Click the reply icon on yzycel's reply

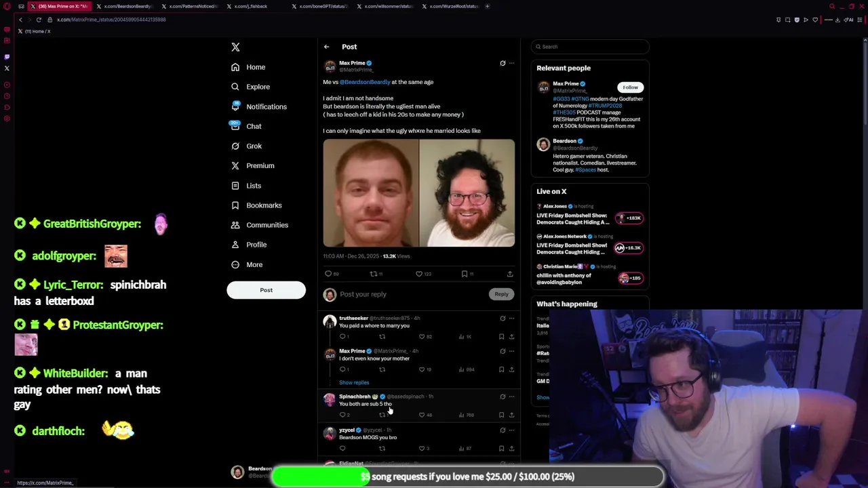pos(342,449)
